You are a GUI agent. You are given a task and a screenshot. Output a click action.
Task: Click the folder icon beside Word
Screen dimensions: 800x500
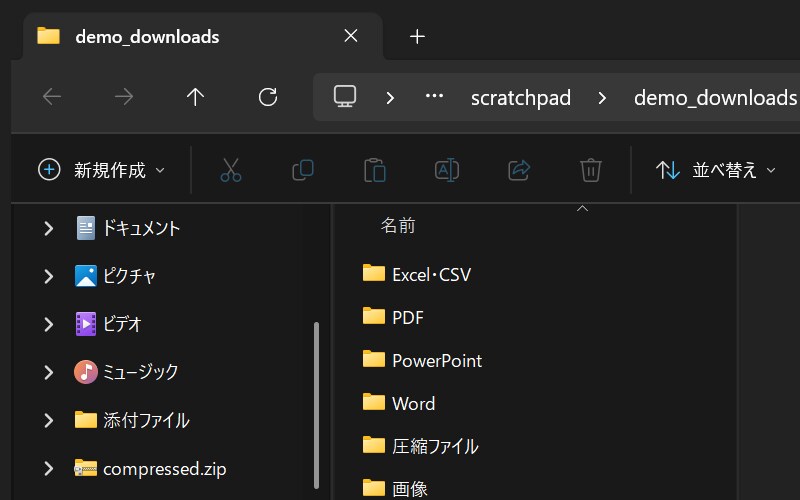(374, 402)
